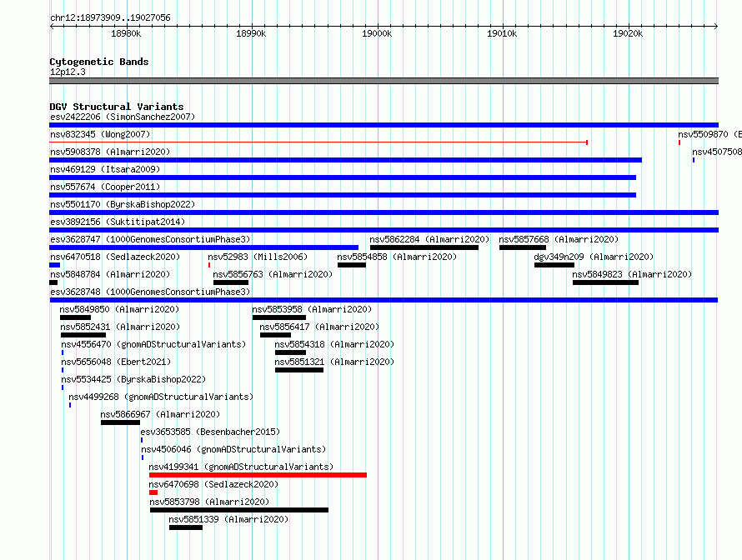The width and height of the screenshot is (742, 560).
Task: Click black bar under dgv349n209
Action: [554, 265]
